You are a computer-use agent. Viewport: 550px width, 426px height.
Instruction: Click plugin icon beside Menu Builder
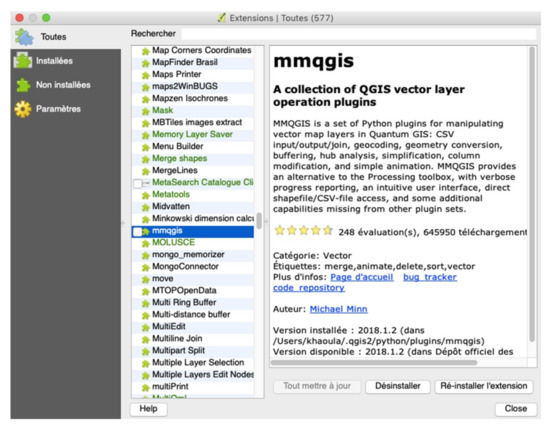tap(146, 148)
